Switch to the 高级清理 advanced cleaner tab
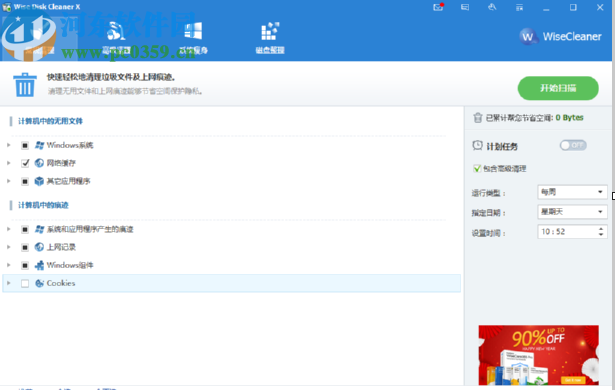The width and height of the screenshot is (615, 390). click(116, 38)
